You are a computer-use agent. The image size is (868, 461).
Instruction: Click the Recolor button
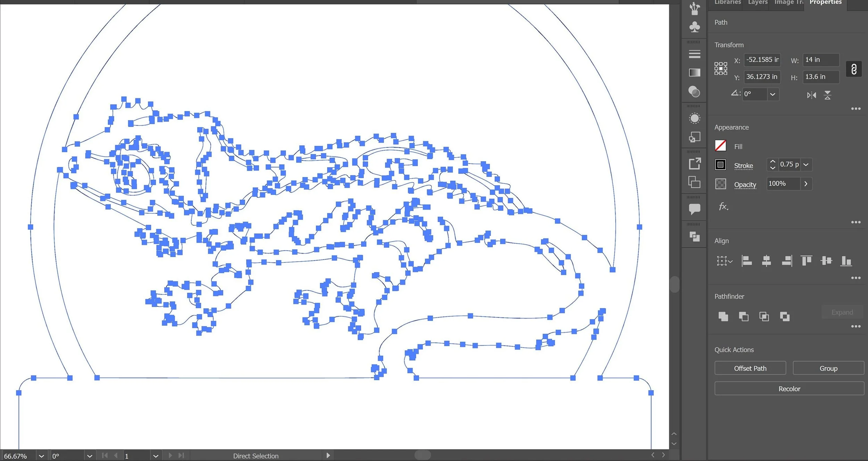(789, 389)
